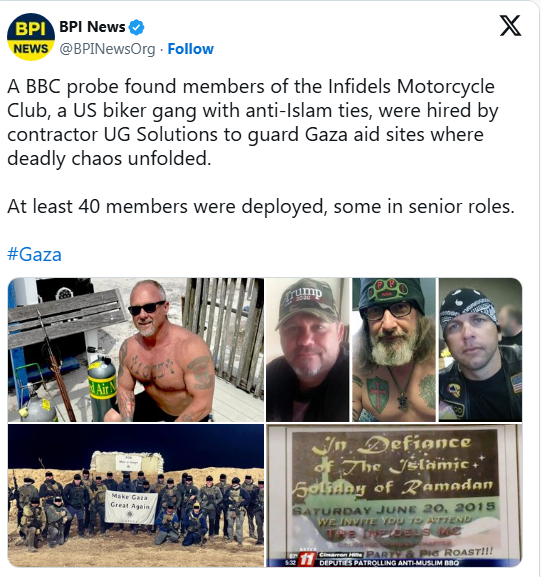The width and height of the screenshot is (541, 577).
Task: Click the tweet text about BBC probe
Action: point(252,123)
